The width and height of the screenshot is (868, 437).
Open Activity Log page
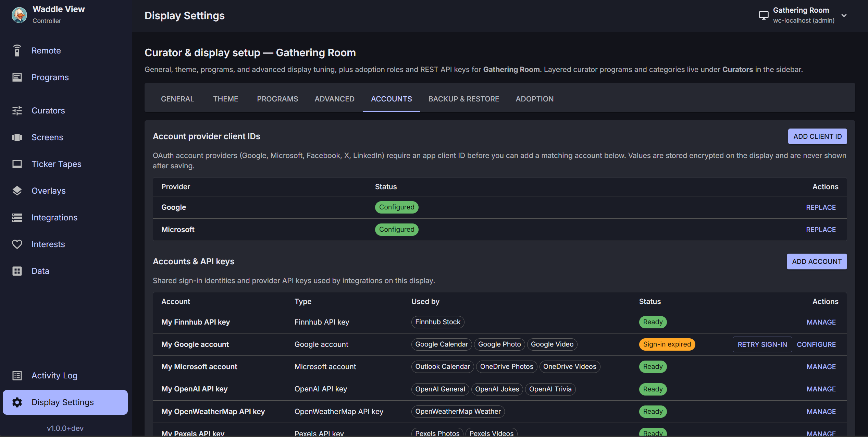[x=65, y=375]
